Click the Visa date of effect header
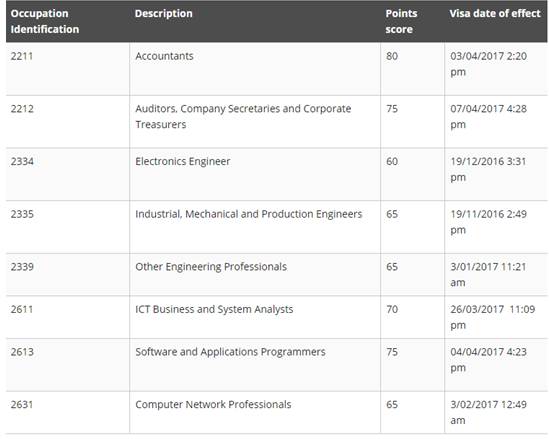 495,14
